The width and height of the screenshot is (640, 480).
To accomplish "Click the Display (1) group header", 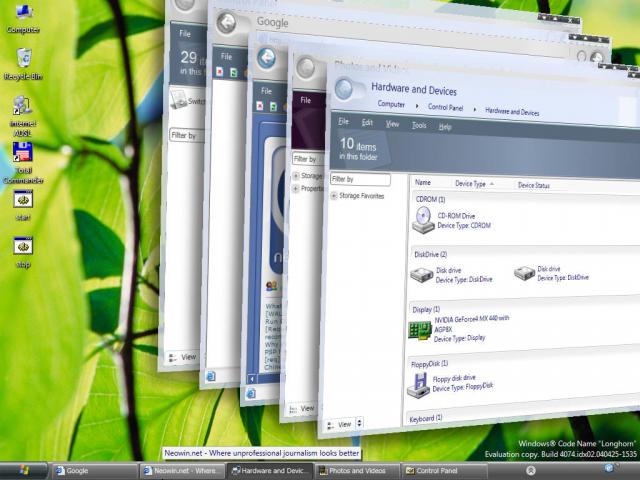I will tap(426, 309).
